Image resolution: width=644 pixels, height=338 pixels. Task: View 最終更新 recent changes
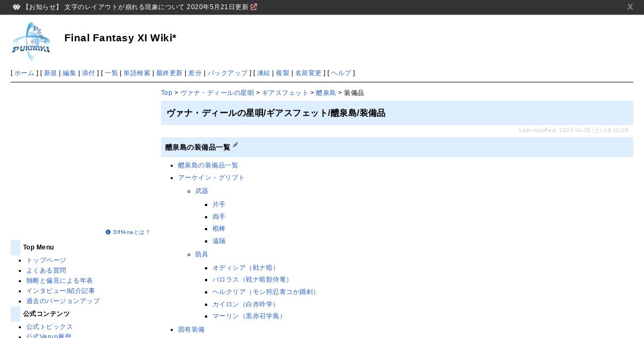pos(169,73)
